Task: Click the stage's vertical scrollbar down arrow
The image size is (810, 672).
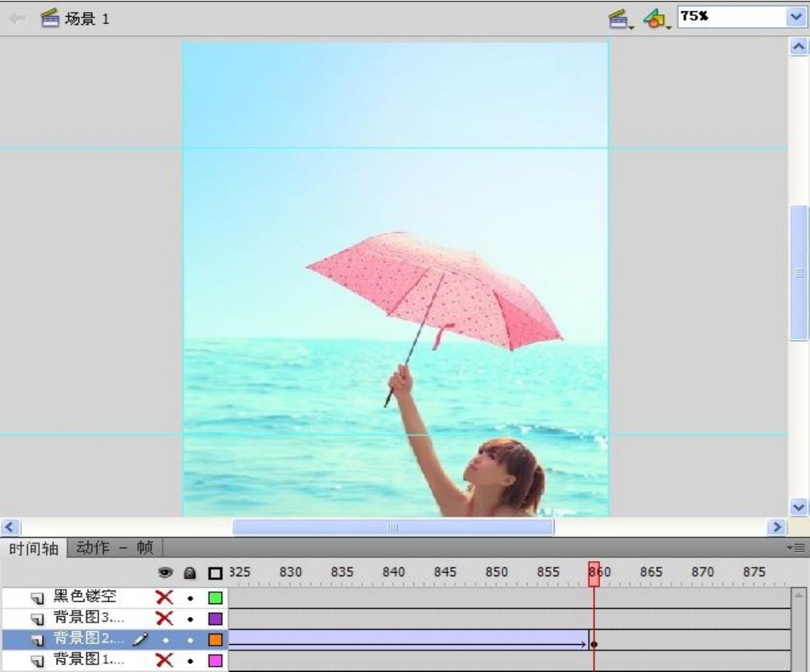Action: (x=797, y=506)
